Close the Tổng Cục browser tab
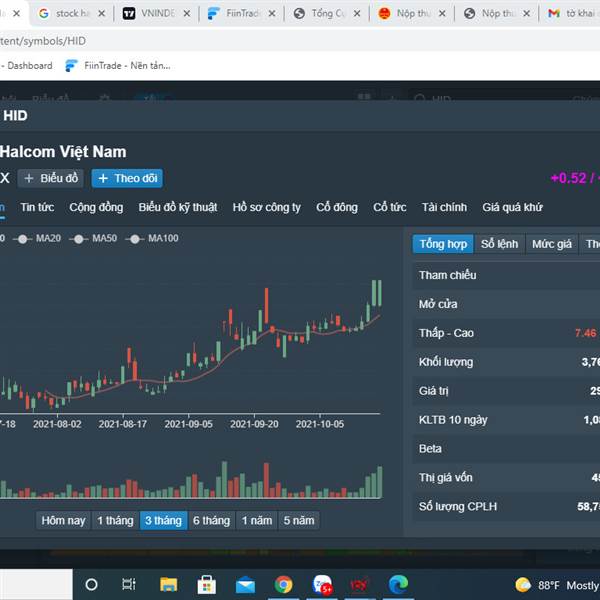600x600 pixels. 357,14
